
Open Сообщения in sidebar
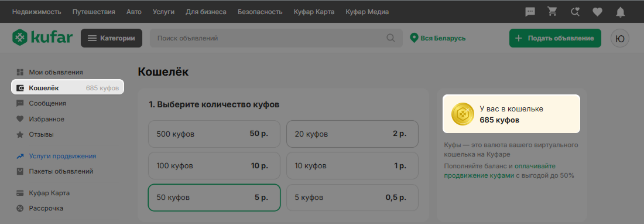[47, 104]
